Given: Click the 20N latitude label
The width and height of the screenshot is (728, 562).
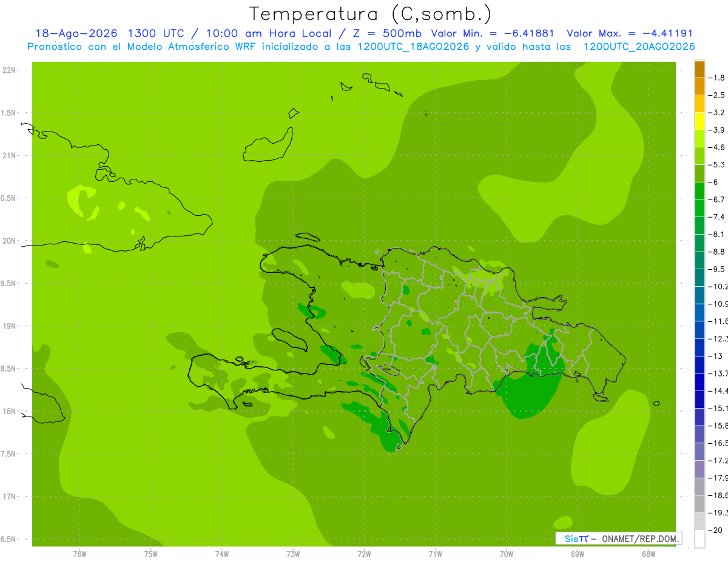Looking at the screenshot, I should (x=10, y=241).
